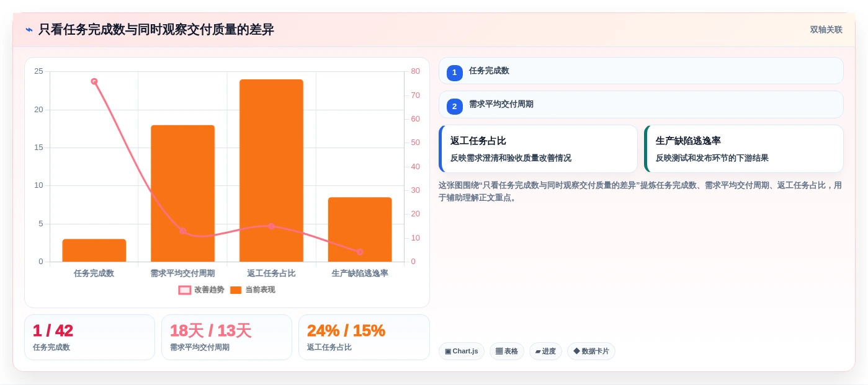Click the 返工任务占比 orange bar
The width and height of the screenshot is (868, 385).
[271, 170]
